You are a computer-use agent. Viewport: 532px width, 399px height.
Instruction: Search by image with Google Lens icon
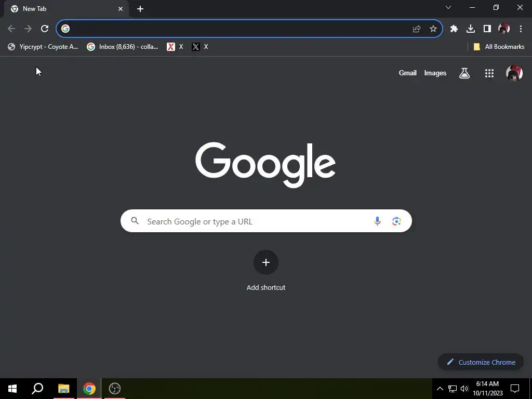click(396, 221)
